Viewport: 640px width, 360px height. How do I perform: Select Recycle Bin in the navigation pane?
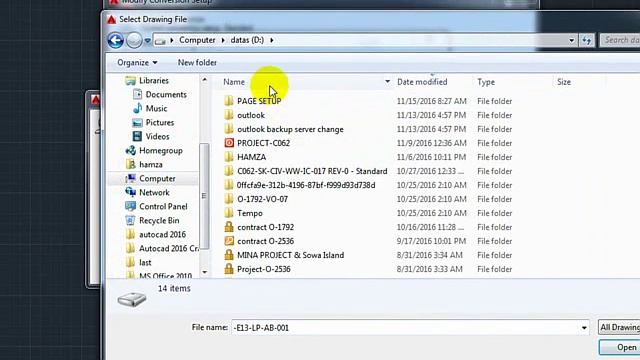[x=152, y=220]
